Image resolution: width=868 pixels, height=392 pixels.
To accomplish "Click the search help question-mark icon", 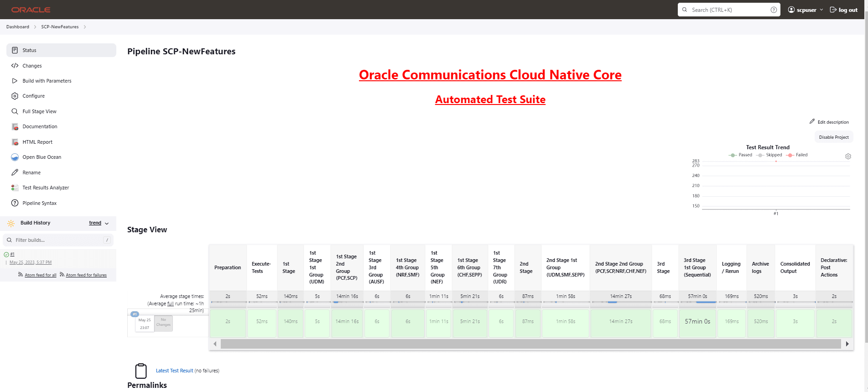I will (774, 10).
